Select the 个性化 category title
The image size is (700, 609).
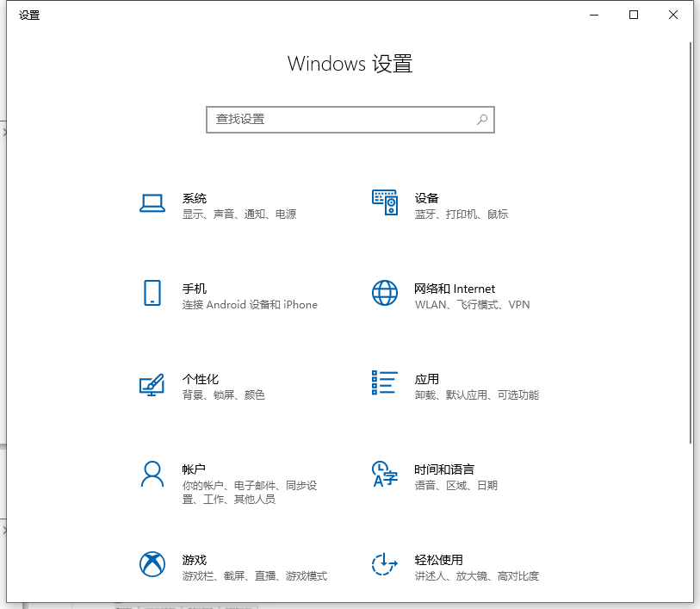(x=201, y=380)
